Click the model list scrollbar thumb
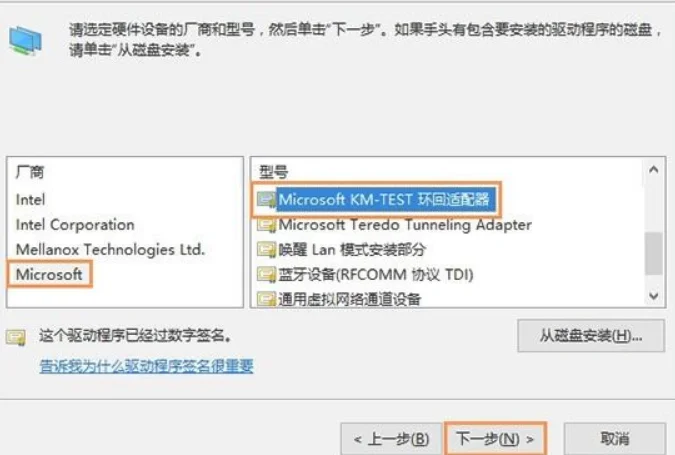The height and width of the screenshot is (455, 675). click(x=654, y=253)
